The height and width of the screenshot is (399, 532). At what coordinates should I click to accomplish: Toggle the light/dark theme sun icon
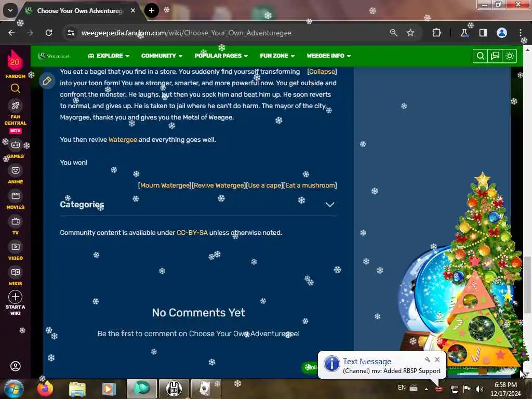click(x=510, y=56)
